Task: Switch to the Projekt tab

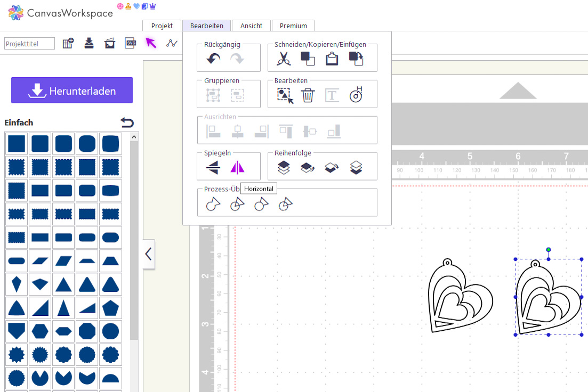Action: click(x=162, y=26)
